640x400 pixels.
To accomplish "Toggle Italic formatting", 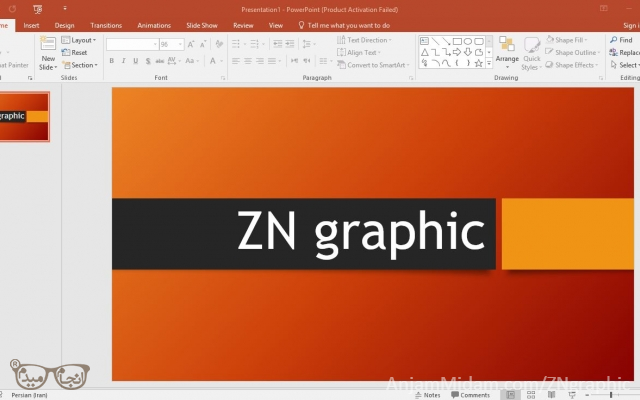I will 123,61.
